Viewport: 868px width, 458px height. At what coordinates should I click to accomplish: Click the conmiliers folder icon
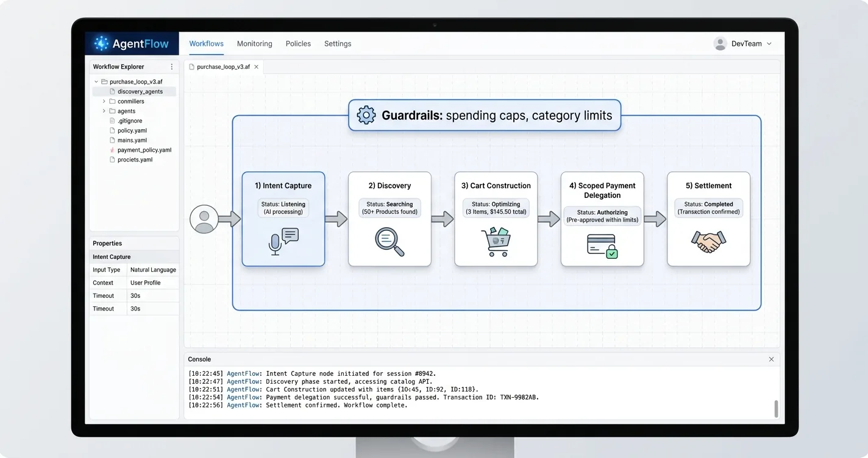(112, 101)
